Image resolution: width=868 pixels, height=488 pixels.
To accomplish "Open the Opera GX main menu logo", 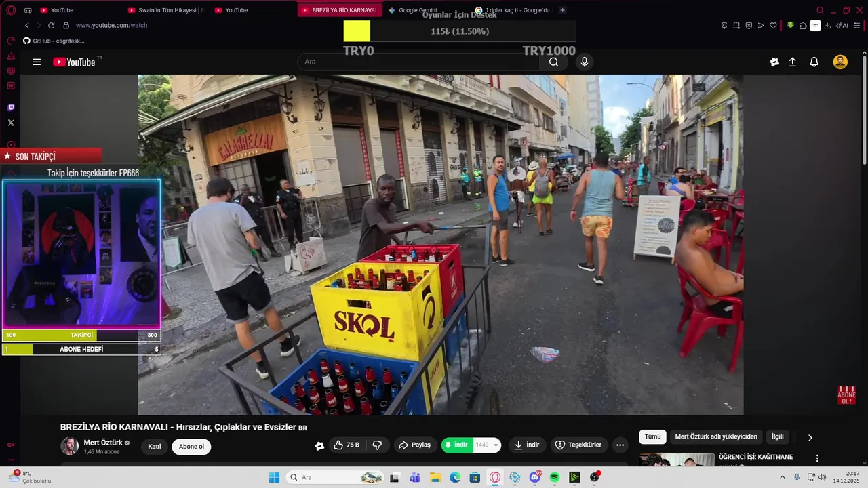I will point(11,10).
